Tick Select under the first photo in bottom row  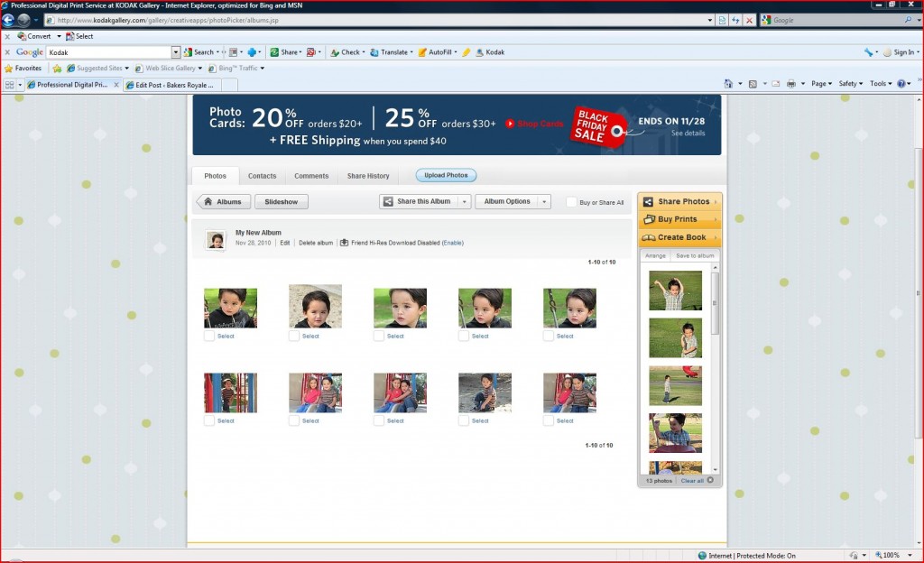point(209,420)
